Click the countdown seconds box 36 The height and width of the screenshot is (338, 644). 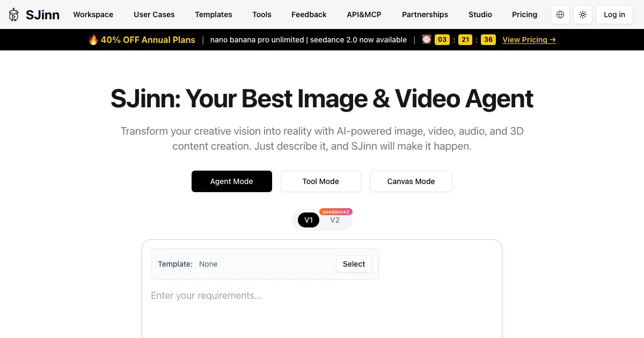click(x=488, y=40)
